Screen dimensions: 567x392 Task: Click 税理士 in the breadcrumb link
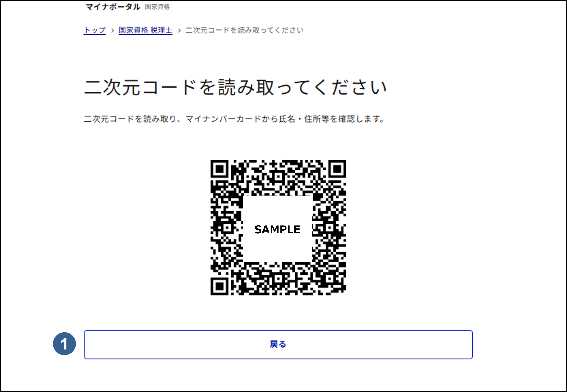pos(161,30)
